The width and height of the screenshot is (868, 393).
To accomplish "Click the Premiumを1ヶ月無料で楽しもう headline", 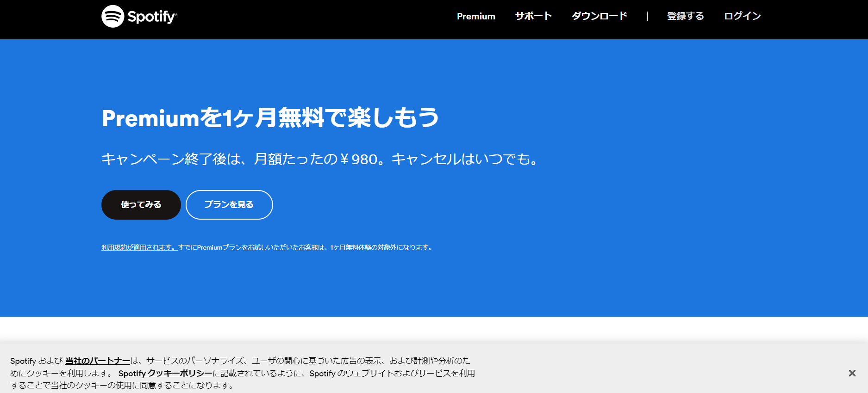I will tap(270, 117).
